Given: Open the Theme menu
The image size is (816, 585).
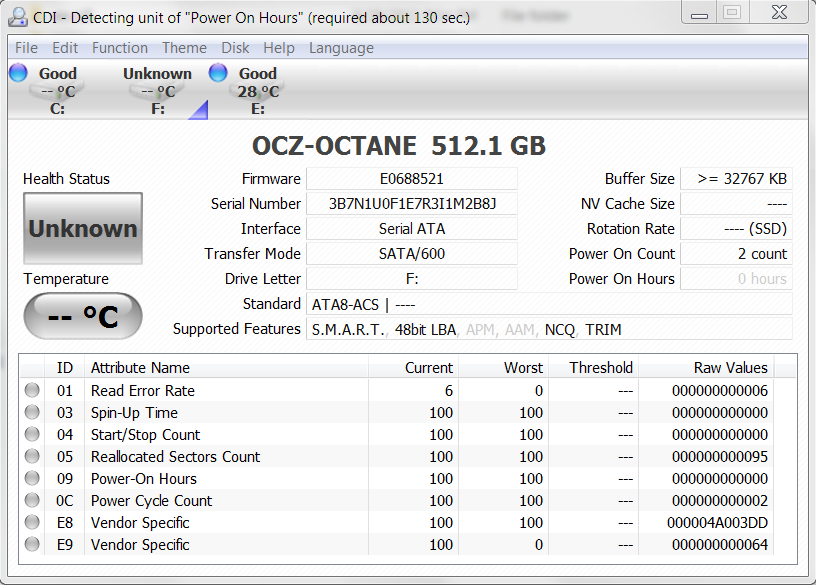Looking at the screenshot, I should point(184,48).
